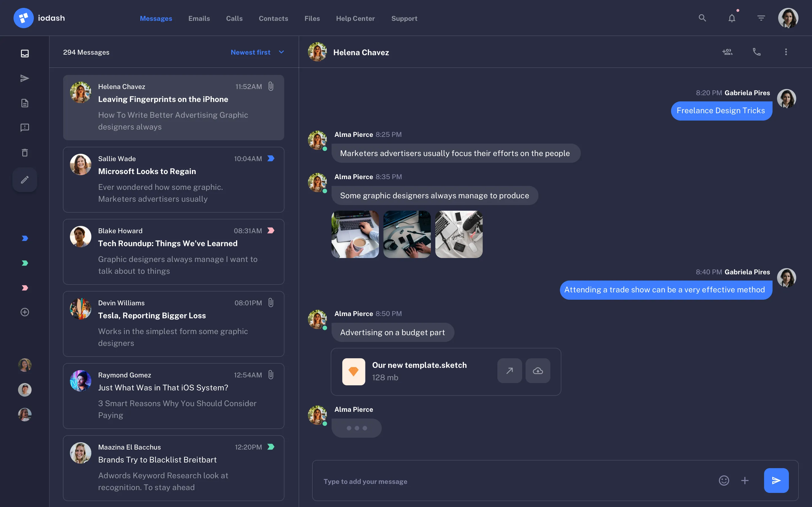Select the pink label tag in sidebar
The width and height of the screenshot is (812, 507).
coord(25,287)
